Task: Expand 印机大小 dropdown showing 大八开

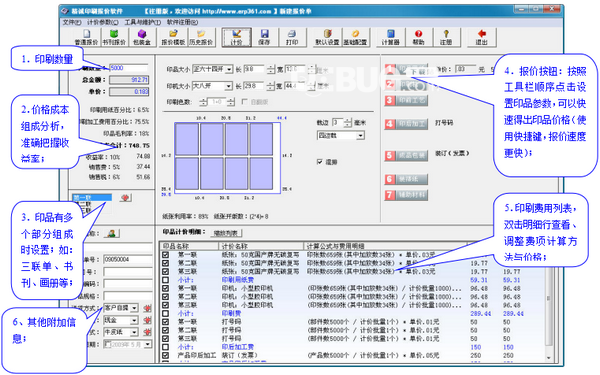Action: [228, 86]
